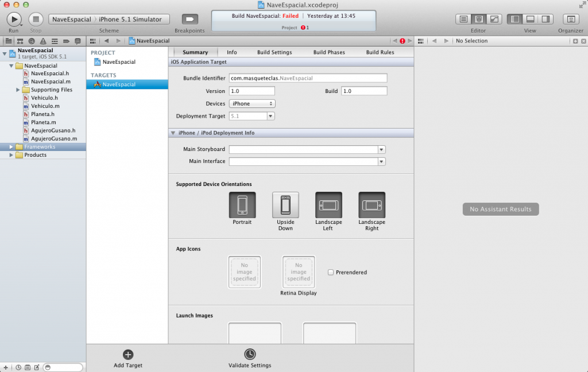
Task: Select the Assistant editor icon
Action: (479, 19)
